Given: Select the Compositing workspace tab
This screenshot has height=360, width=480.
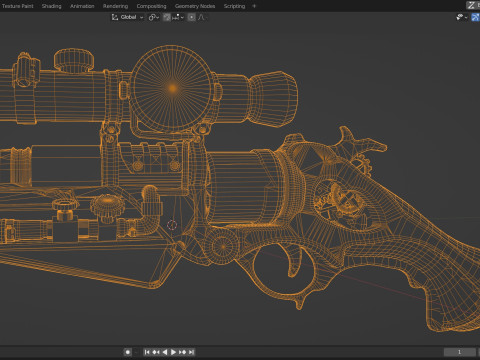Looking at the screenshot, I should 151,6.
